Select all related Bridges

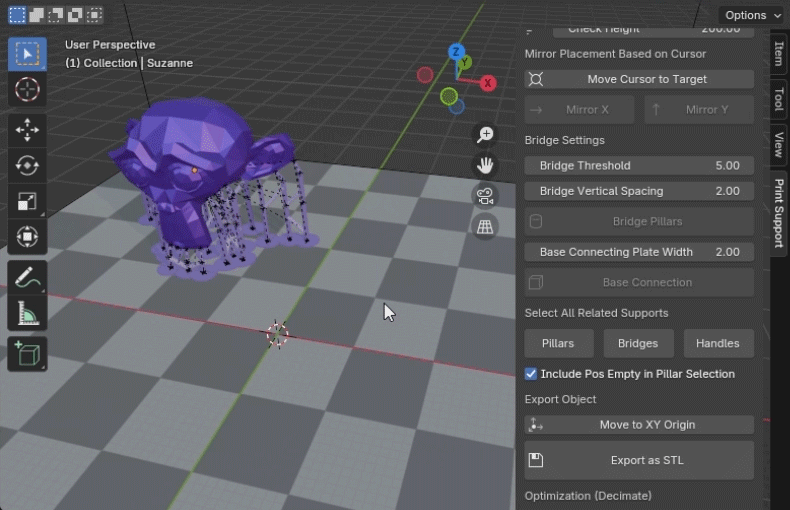pyautogui.click(x=639, y=343)
